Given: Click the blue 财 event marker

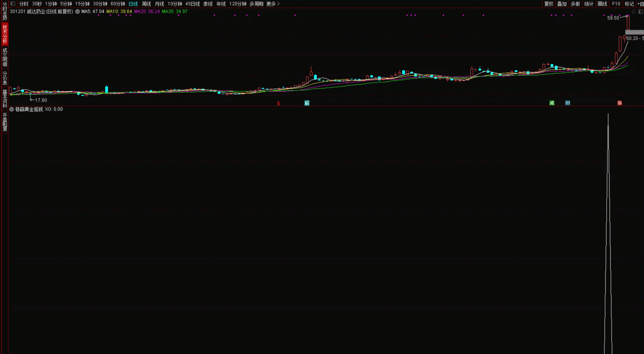Looking at the screenshot, I should tap(568, 103).
